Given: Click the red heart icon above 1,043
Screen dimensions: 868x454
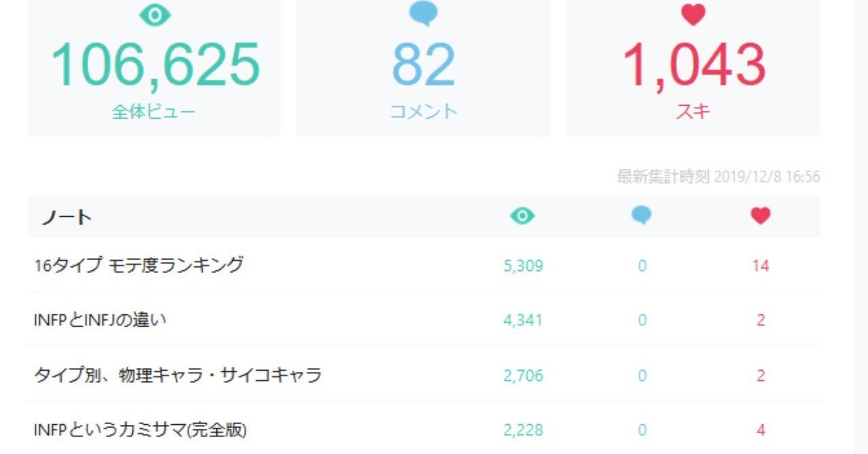Looking at the screenshot, I should coord(693,15).
